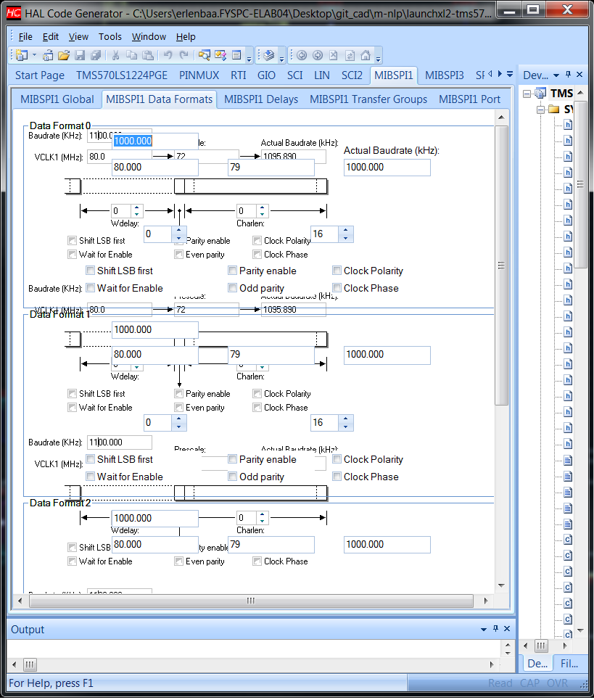The height and width of the screenshot is (700, 594).
Task: Open the Window menu
Action: pos(149,36)
